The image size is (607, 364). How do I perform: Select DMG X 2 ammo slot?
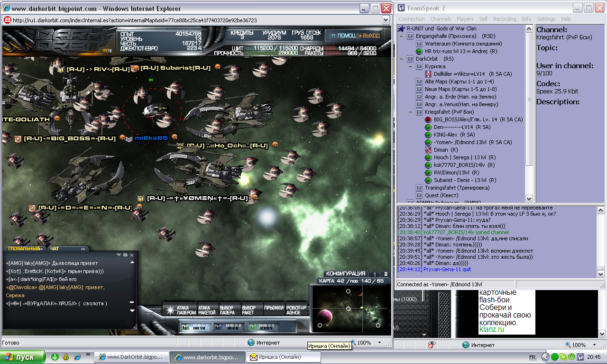(228, 327)
